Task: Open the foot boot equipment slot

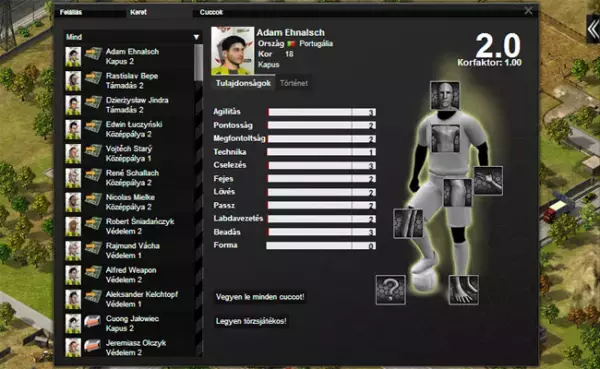Action: pos(463,289)
